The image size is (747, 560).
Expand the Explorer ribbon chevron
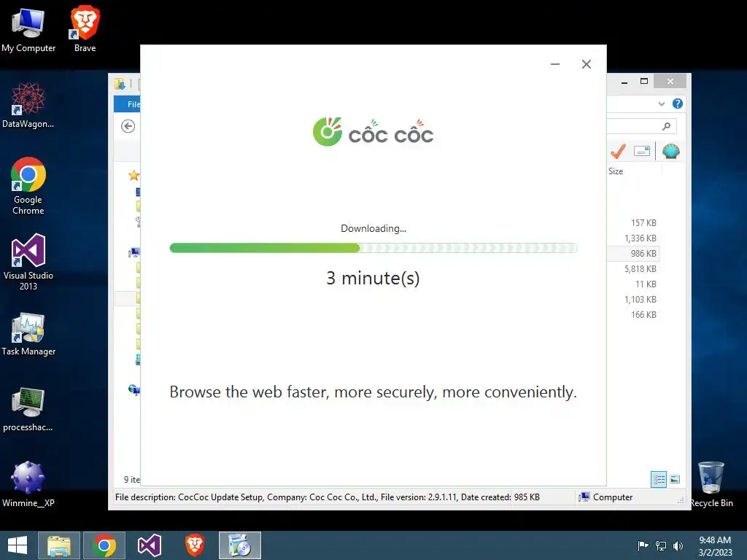tap(661, 104)
